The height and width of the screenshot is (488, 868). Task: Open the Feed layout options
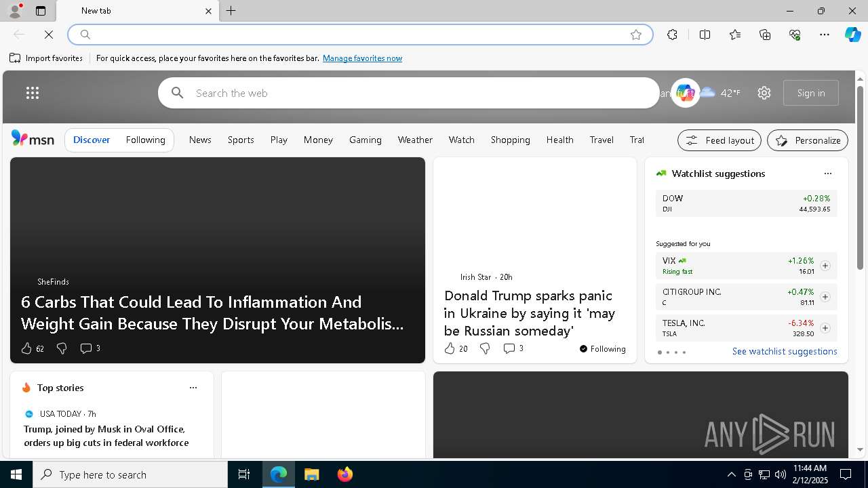click(719, 140)
